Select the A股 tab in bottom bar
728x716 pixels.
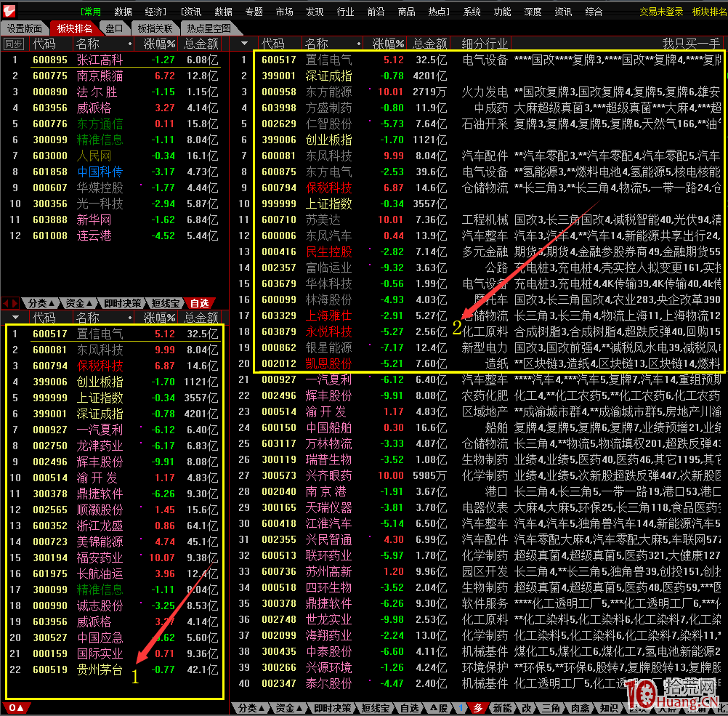pyautogui.click(x=439, y=708)
